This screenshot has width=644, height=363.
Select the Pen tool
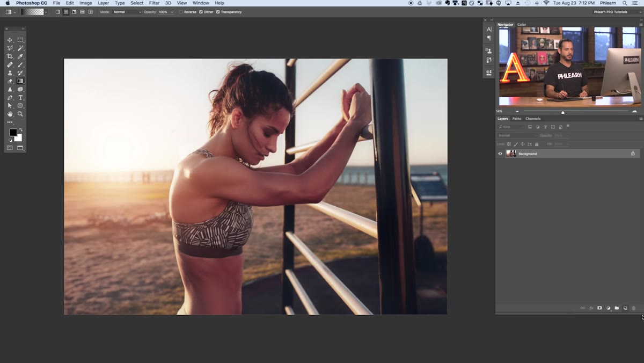(x=10, y=98)
